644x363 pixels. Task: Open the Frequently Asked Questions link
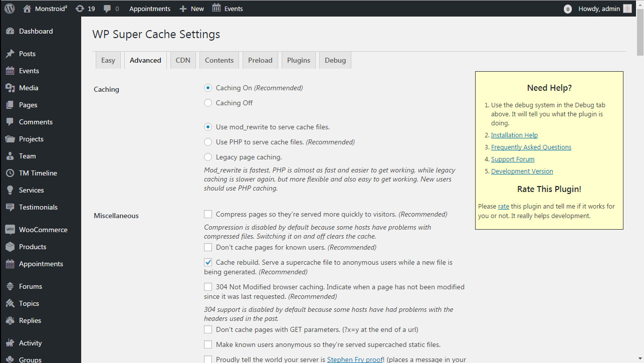tap(531, 147)
